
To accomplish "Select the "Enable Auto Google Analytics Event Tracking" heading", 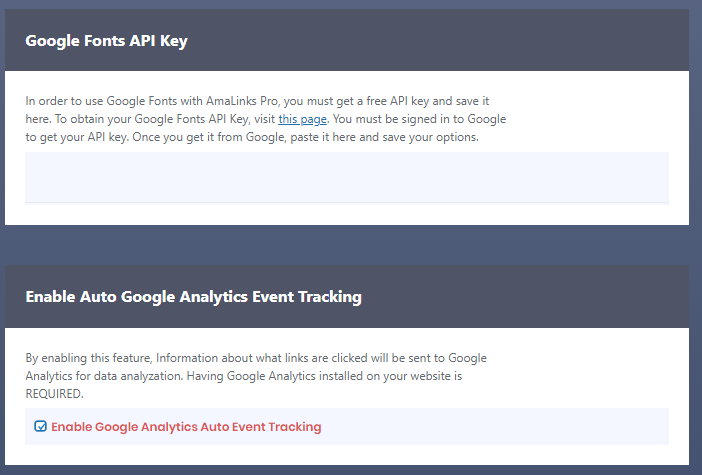I will pyautogui.click(x=193, y=297).
